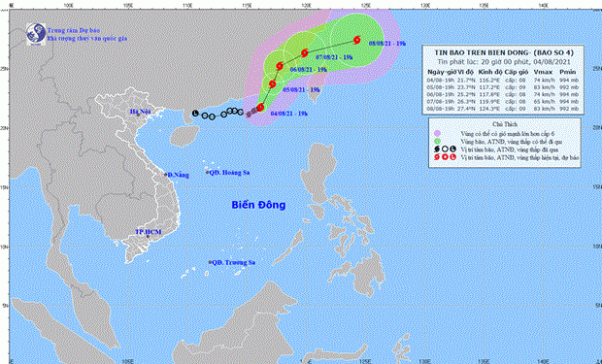Screen dimensions: 602x364
Task: Click the Đ.Nẵng city label
Action: tap(179, 175)
